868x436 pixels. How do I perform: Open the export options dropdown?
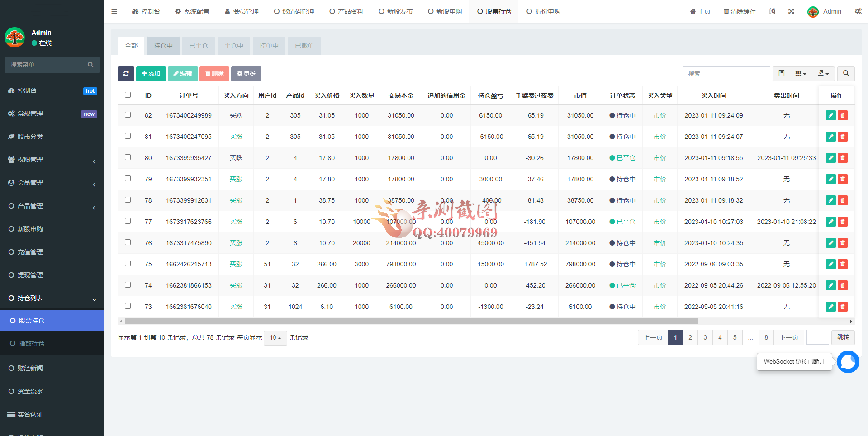823,73
